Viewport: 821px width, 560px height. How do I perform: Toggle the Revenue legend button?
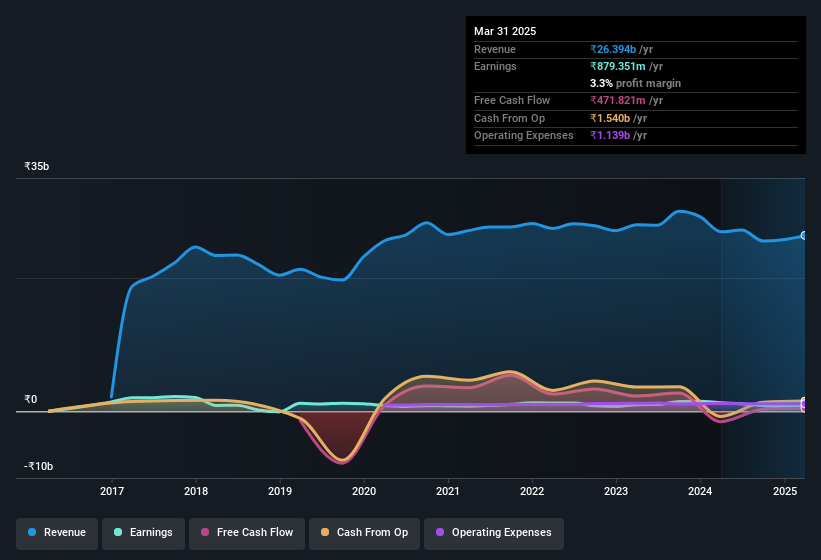point(57,533)
